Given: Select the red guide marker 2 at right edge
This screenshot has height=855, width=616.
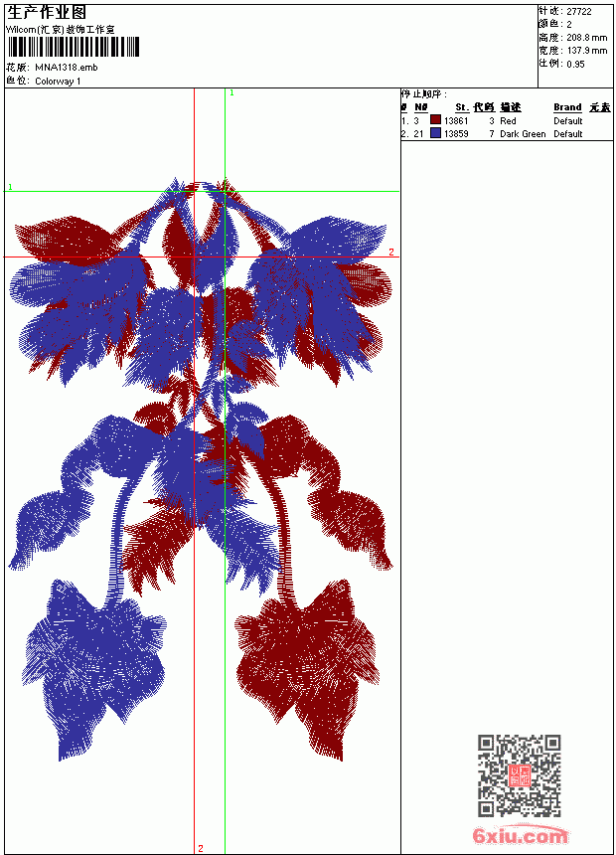Looking at the screenshot, I should click(391, 252).
